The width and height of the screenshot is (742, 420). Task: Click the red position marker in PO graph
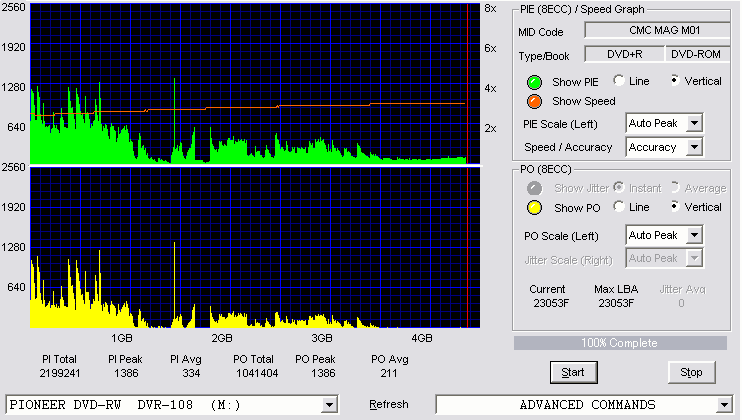(x=468, y=247)
